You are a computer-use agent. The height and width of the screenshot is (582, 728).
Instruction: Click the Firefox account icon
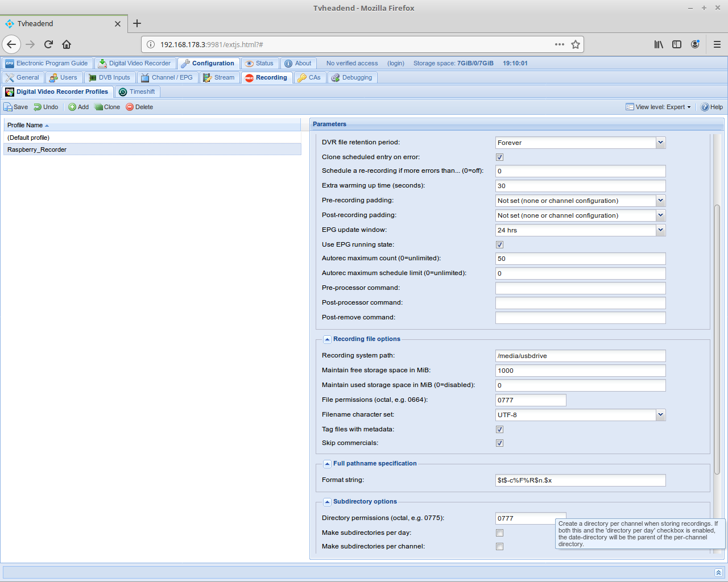(x=695, y=44)
